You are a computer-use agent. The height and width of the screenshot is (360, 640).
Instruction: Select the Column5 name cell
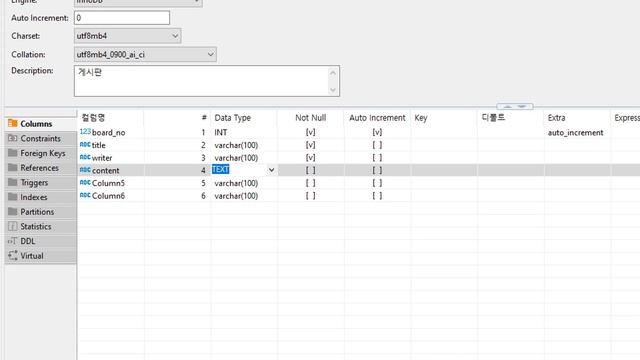pos(109,183)
